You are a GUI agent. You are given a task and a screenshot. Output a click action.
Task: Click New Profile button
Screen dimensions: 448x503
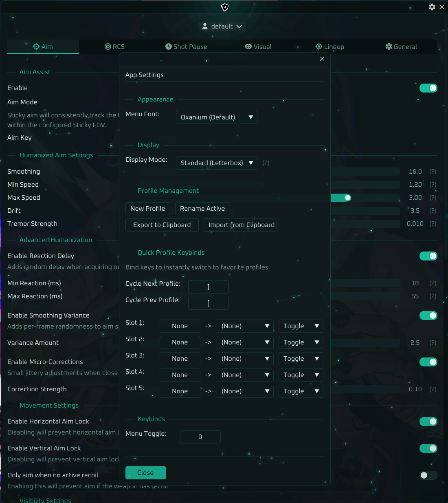click(148, 209)
